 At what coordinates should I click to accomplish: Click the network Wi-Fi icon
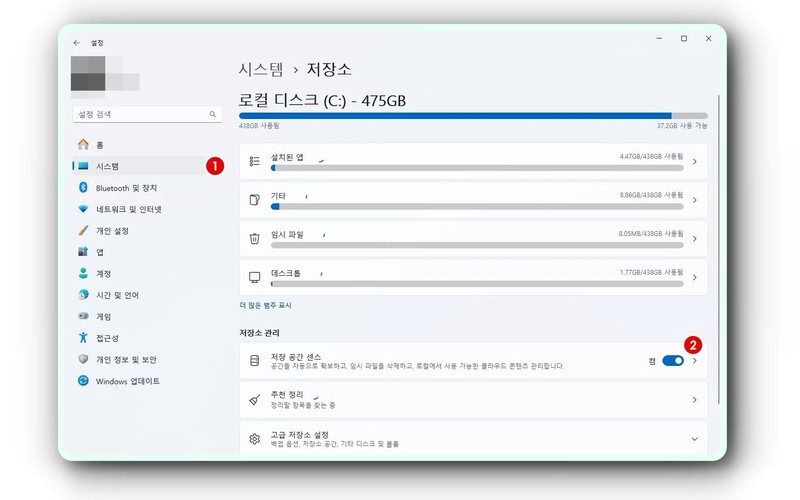pos(83,209)
